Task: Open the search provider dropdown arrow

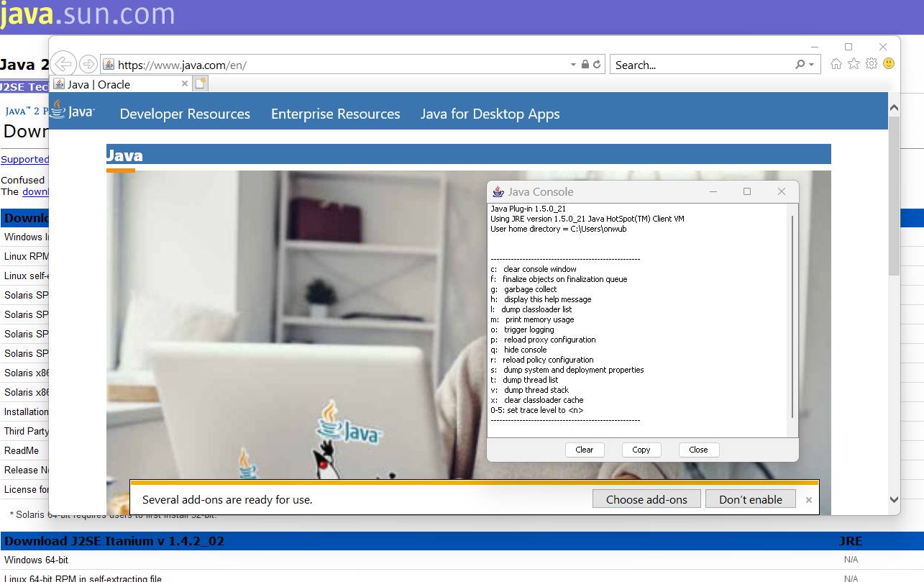Action: 812,65
